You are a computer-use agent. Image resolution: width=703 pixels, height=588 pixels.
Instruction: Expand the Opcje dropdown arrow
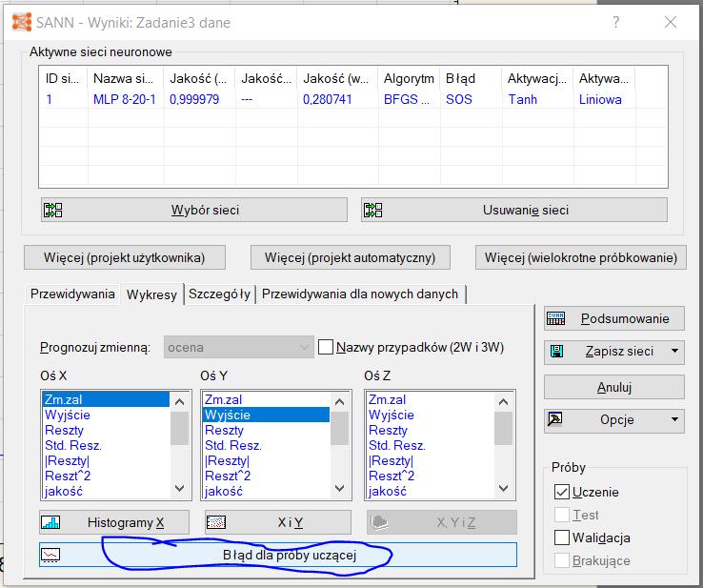tap(674, 419)
